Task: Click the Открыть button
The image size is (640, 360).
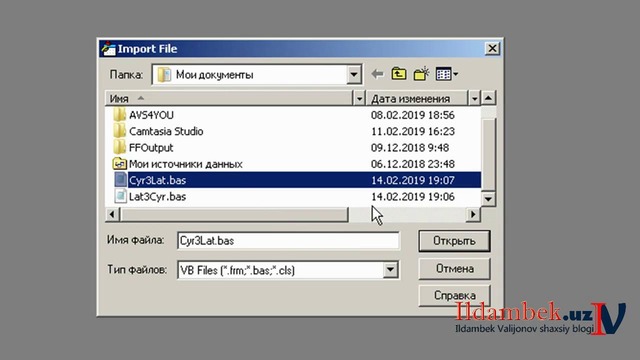Action: [454, 241]
